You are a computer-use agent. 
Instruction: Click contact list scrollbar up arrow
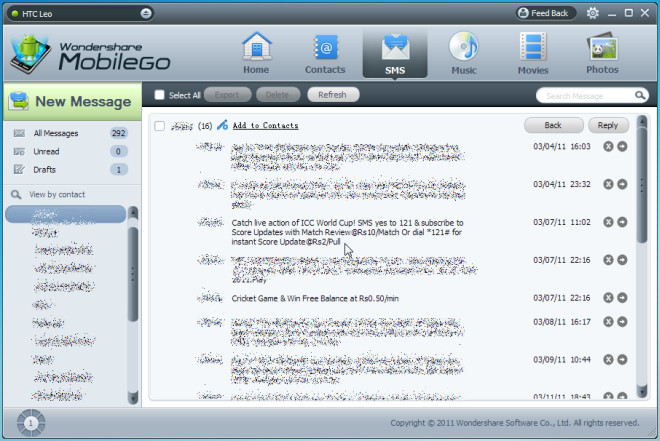(133, 212)
